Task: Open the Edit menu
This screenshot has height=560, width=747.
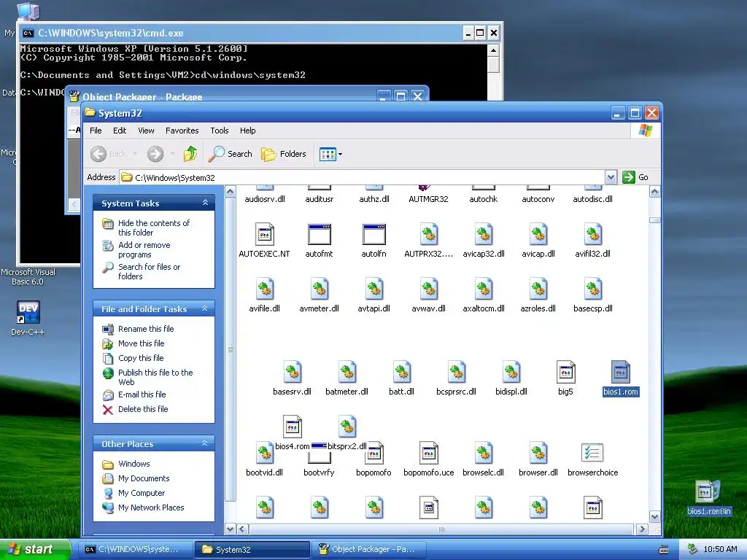Action: tap(120, 131)
